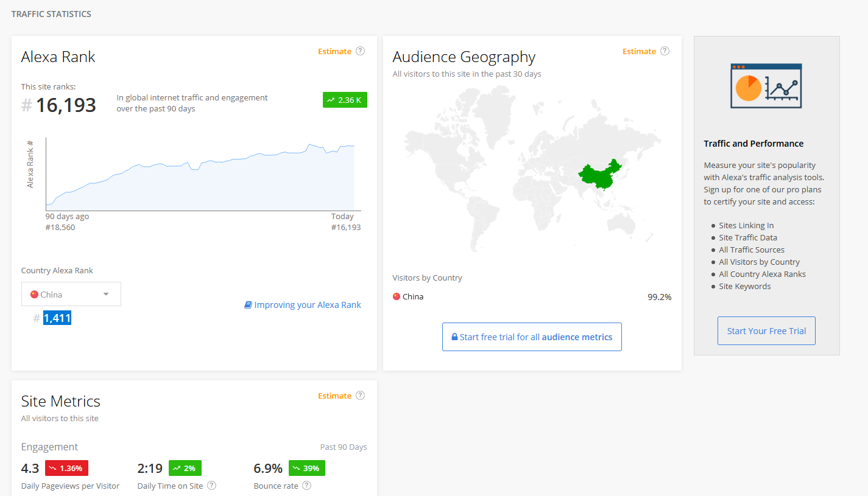868x496 pixels.
Task: Click the Site Keywords list item
Action: (x=745, y=286)
